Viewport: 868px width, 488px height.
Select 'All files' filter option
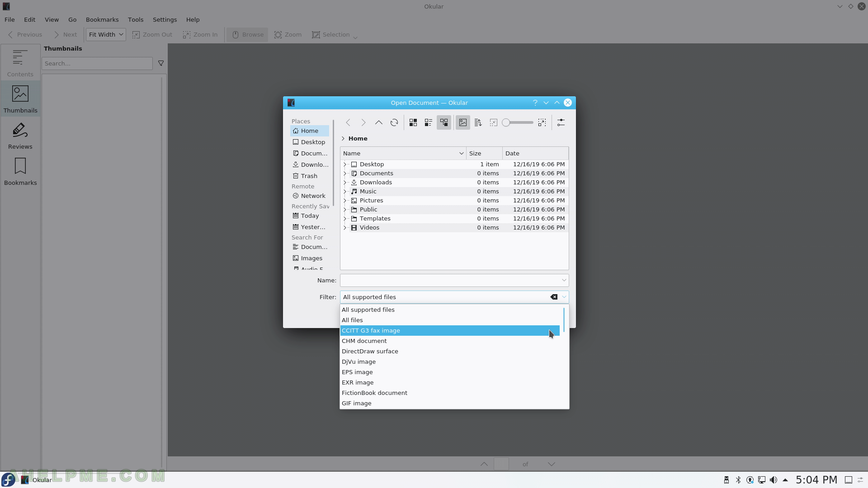pyautogui.click(x=450, y=320)
